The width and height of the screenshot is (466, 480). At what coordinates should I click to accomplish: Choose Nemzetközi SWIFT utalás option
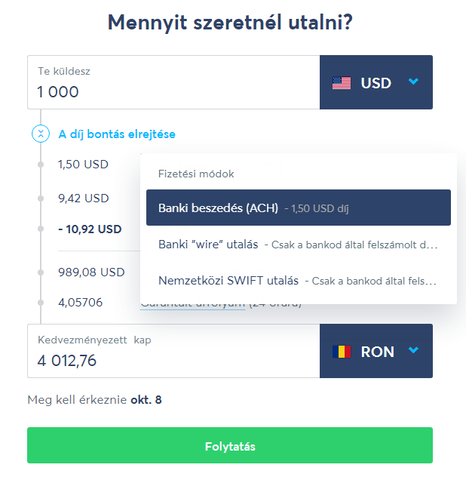[298, 281]
